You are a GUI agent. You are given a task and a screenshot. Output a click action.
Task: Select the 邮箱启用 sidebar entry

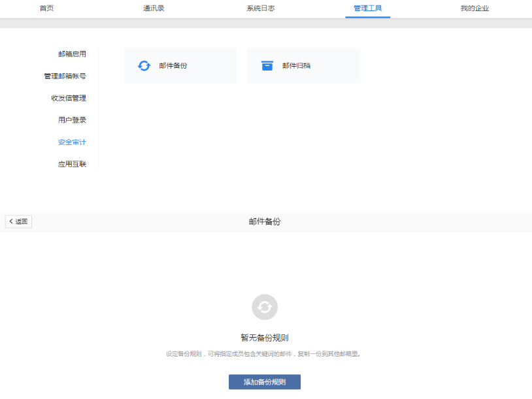click(x=71, y=54)
